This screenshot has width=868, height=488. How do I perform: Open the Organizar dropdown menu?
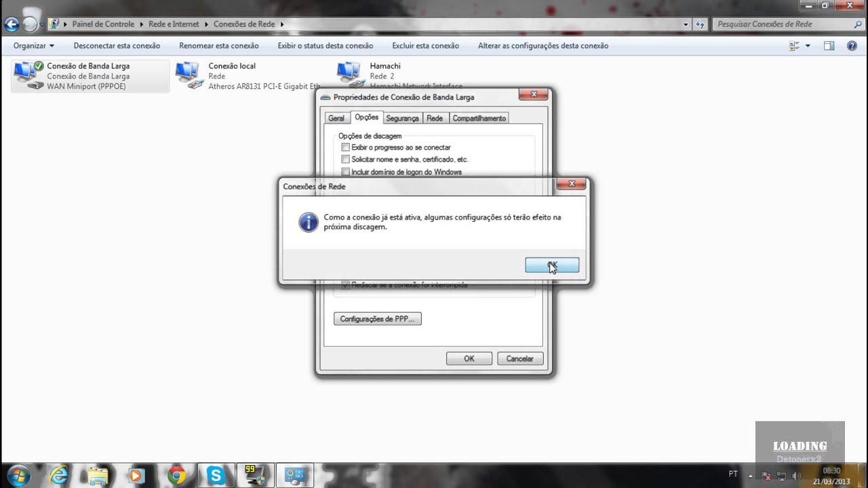point(34,46)
